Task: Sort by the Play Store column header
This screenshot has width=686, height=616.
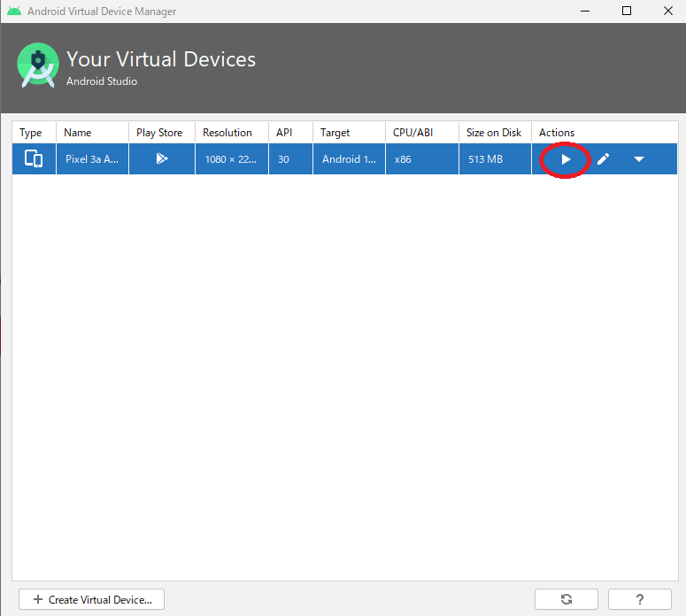Action: (162, 133)
